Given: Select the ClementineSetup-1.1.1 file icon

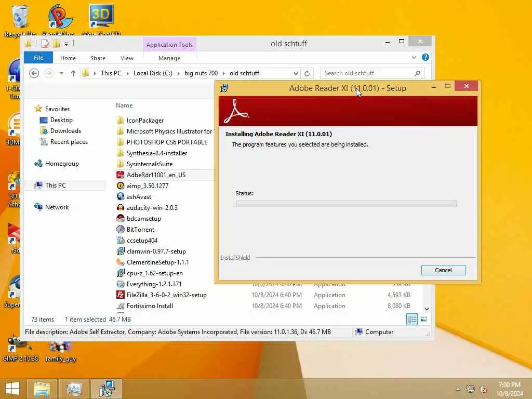Looking at the screenshot, I should (x=120, y=262).
